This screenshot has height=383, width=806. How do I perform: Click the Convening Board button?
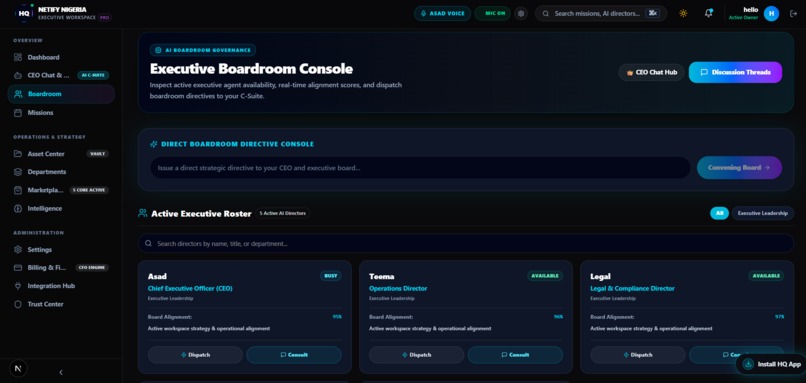pos(739,168)
